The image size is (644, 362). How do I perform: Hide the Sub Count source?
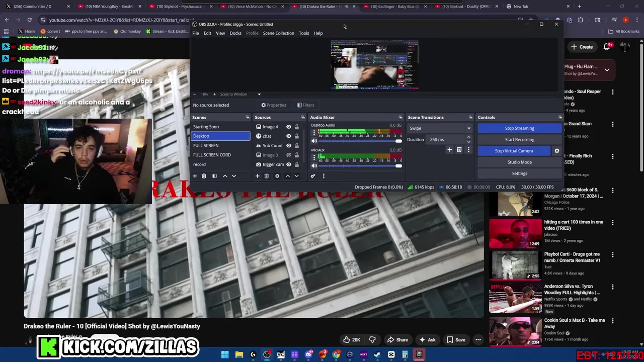pyautogui.click(x=289, y=146)
